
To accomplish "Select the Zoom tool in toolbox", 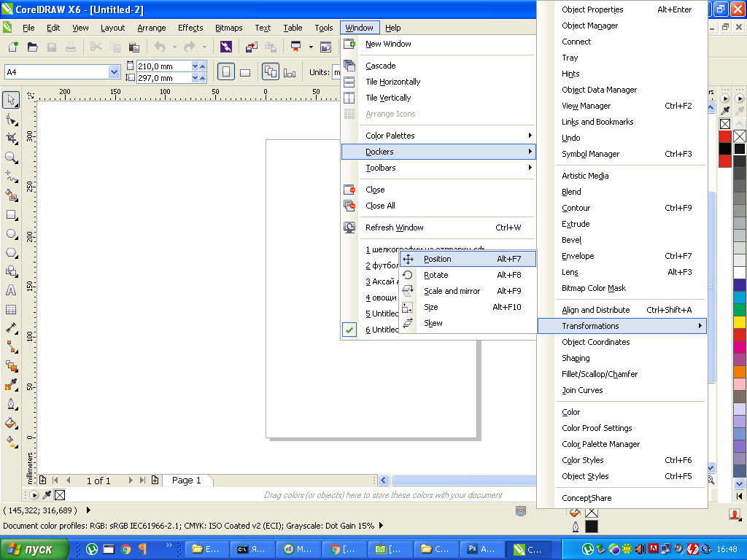I will [11, 157].
